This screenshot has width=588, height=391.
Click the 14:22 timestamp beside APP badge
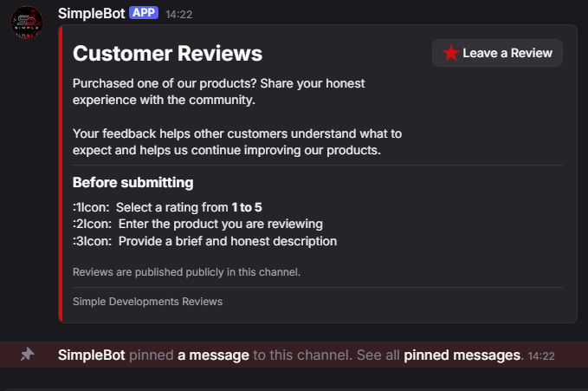[179, 15]
